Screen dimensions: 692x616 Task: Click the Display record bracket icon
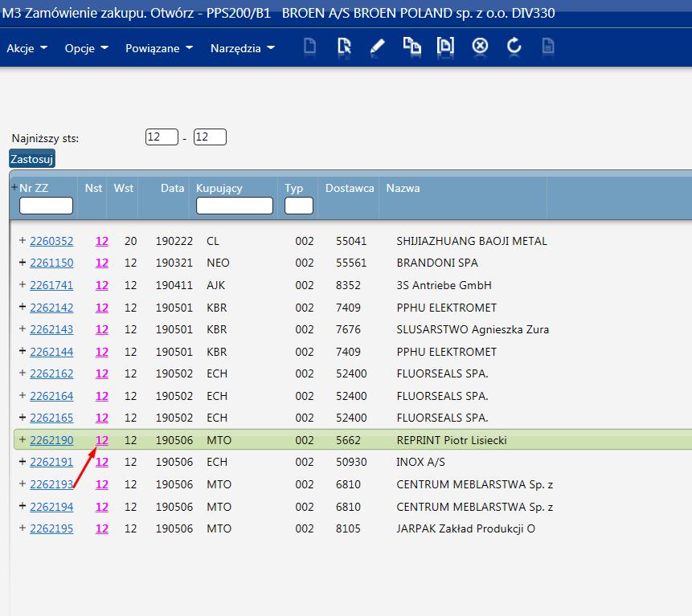pyautogui.click(x=445, y=46)
